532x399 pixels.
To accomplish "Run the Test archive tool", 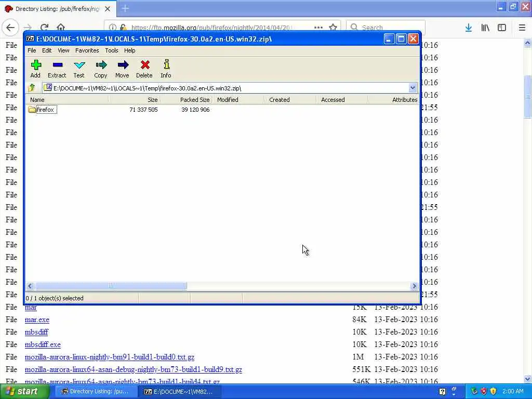I will [79, 69].
